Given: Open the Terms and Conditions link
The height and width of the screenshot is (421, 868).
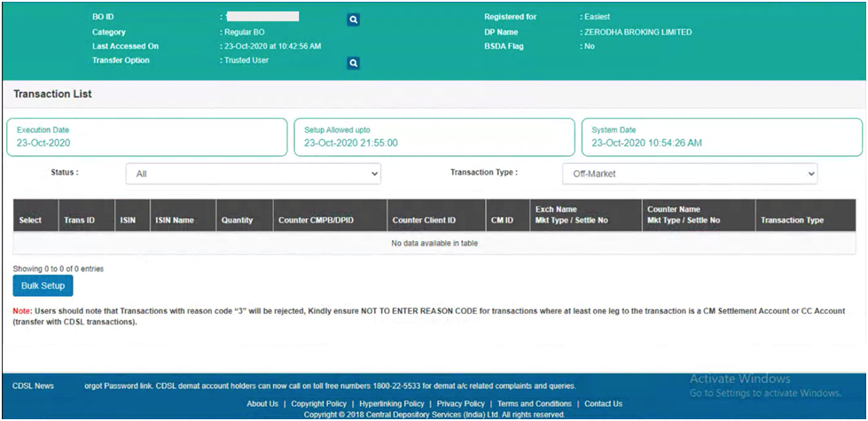Looking at the screenshot, I should tap(535, 404).
